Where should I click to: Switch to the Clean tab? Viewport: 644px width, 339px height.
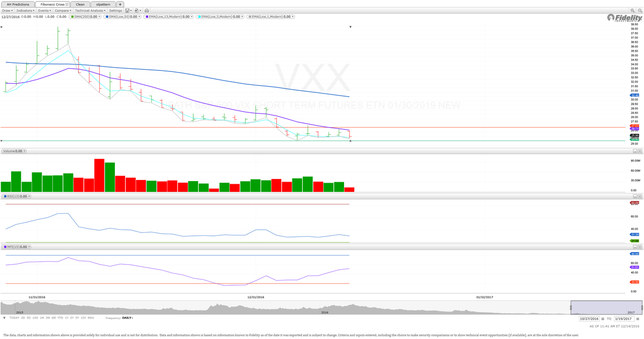(80, 4)
